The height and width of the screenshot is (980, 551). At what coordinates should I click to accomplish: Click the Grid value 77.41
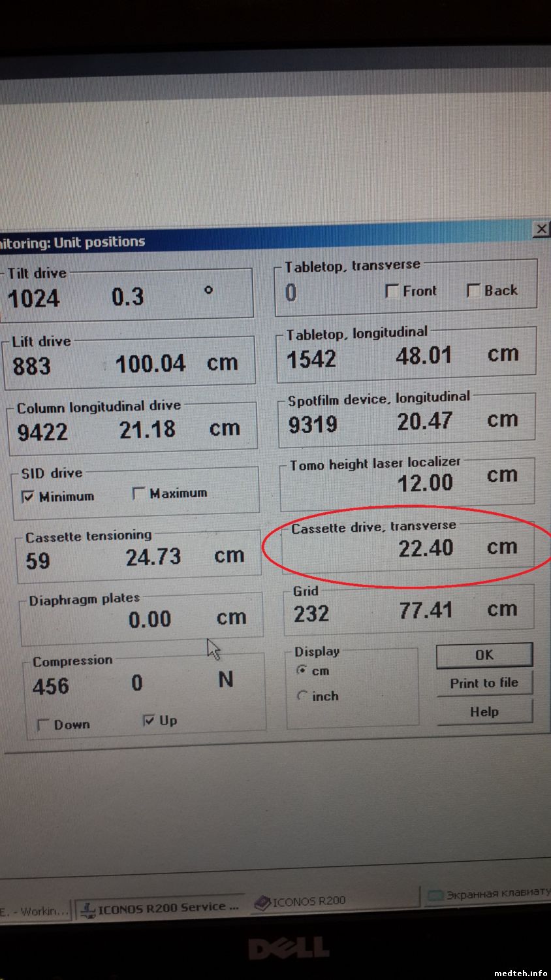[425, 611]
